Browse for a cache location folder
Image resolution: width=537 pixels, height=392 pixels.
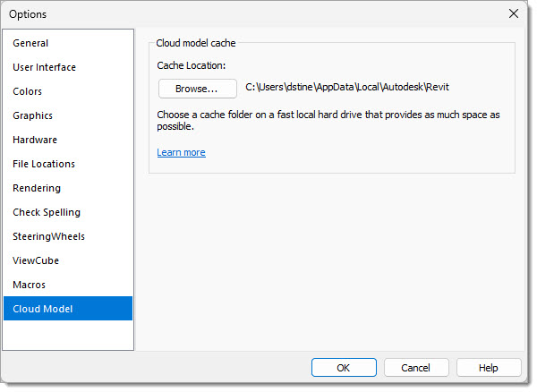point(198,89)
